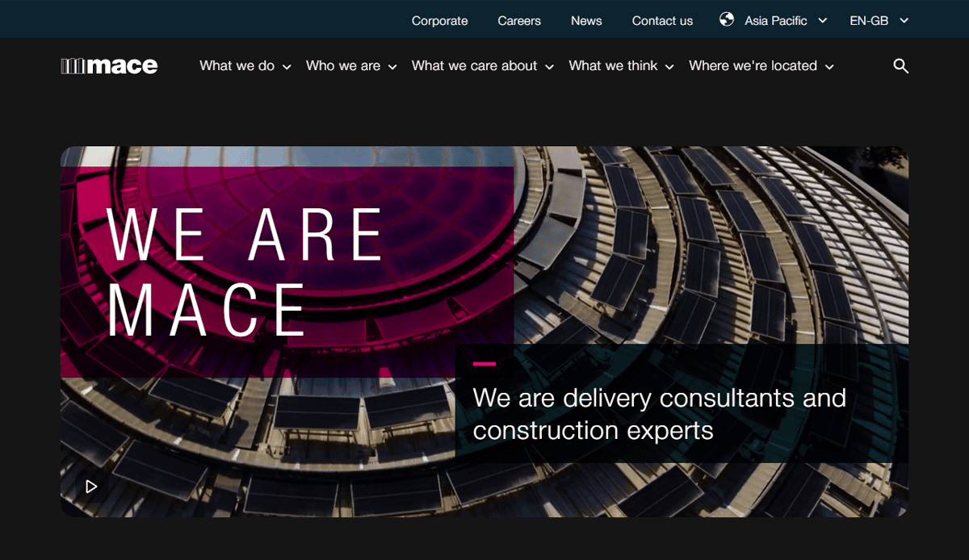Click the Mace logo to go home
Viewport: 969px width, 560px height.
coord(109,65)
